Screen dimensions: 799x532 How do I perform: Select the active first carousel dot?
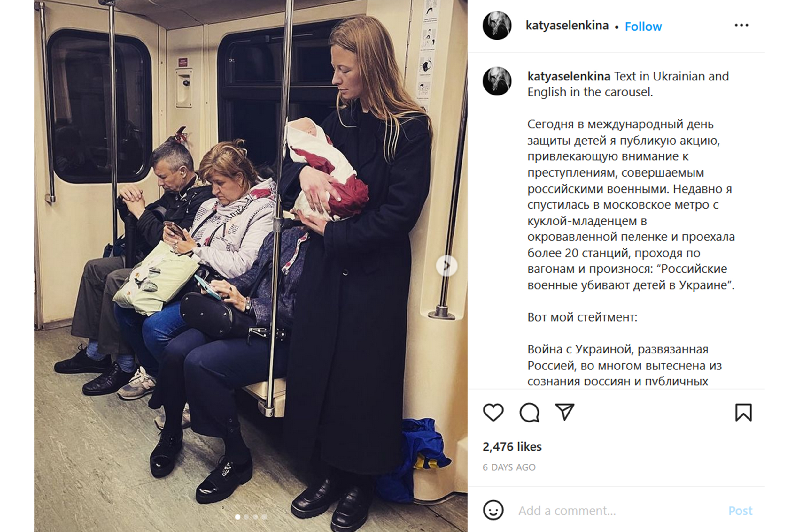pos(238,517)
